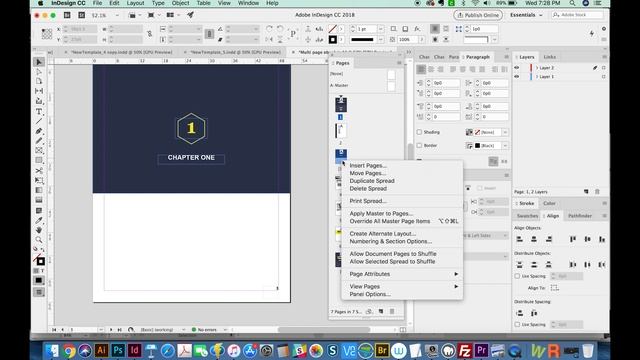Select the Pen tool
This screenshot has height=360, width=640.
pyautogui.click(x=39, y=131)
